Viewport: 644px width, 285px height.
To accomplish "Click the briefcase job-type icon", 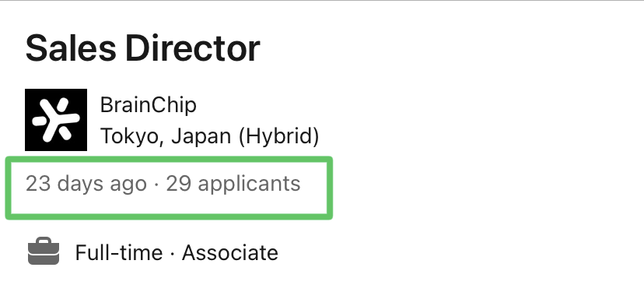I will (44, 251).
